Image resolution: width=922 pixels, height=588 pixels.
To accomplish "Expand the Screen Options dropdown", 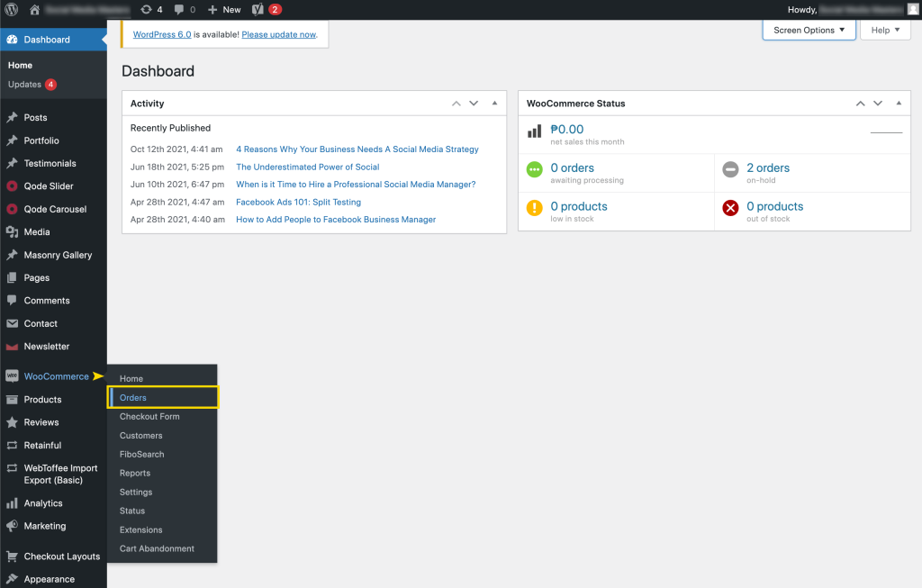I will point(809,30).
